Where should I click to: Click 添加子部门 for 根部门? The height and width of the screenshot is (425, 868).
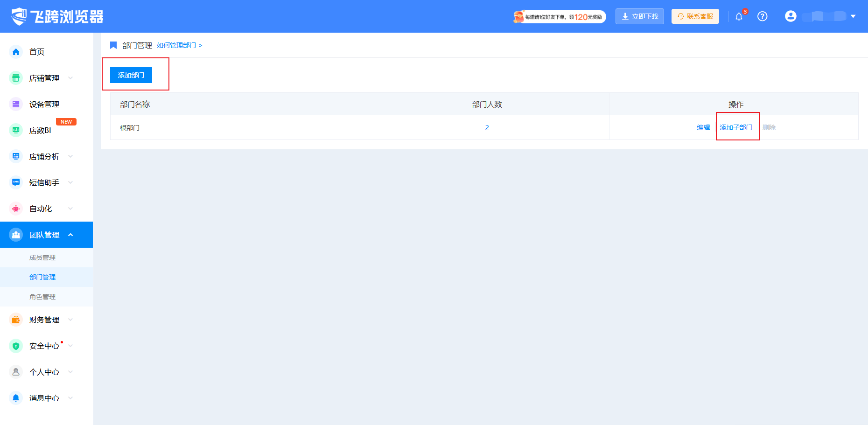pyautogui.click(x=736, y=127)
